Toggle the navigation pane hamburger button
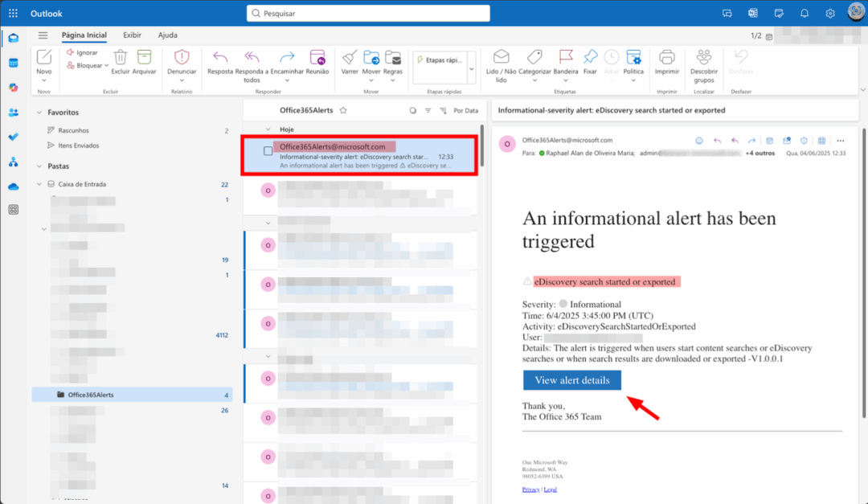The width and height of the screenshot is (868, 504). coord(43,35)
